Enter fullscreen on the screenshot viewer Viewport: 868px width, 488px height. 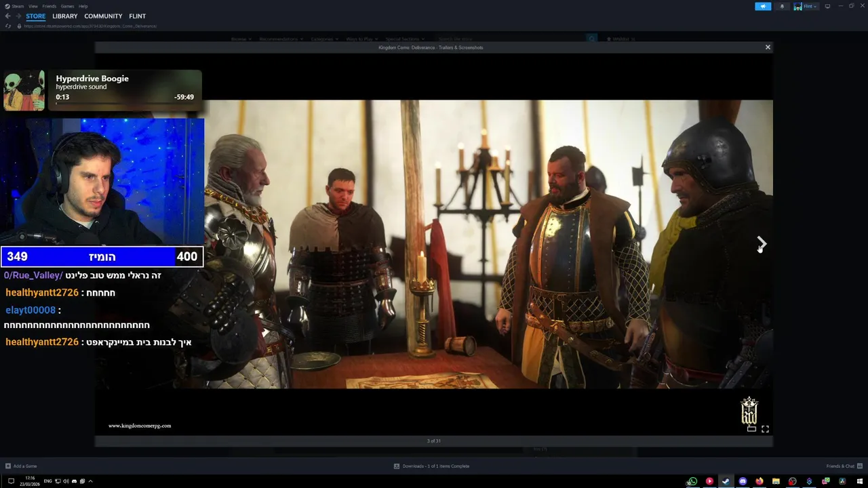pyautogui.click(x=765, y=429)
